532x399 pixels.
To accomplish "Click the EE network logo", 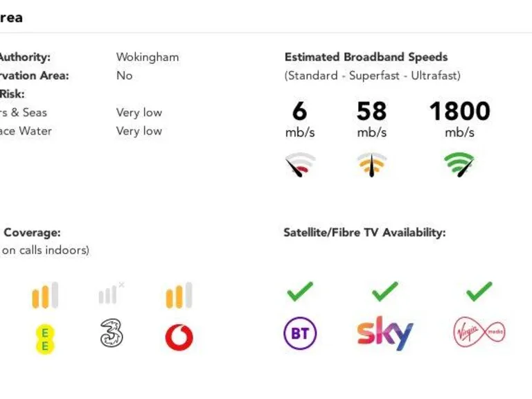I will (45, 339).
